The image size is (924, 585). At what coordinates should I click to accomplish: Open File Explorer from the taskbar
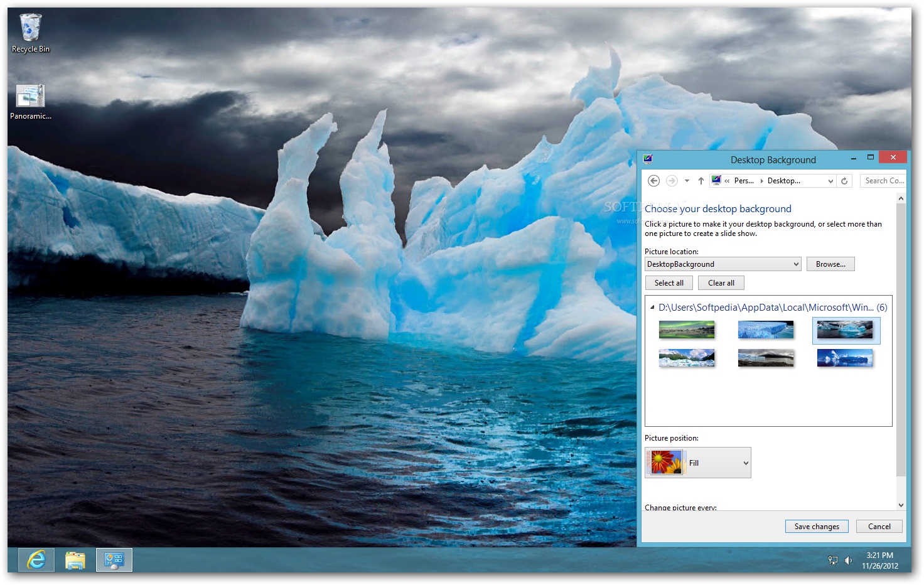pyautogui.click(x=75, y=560)
